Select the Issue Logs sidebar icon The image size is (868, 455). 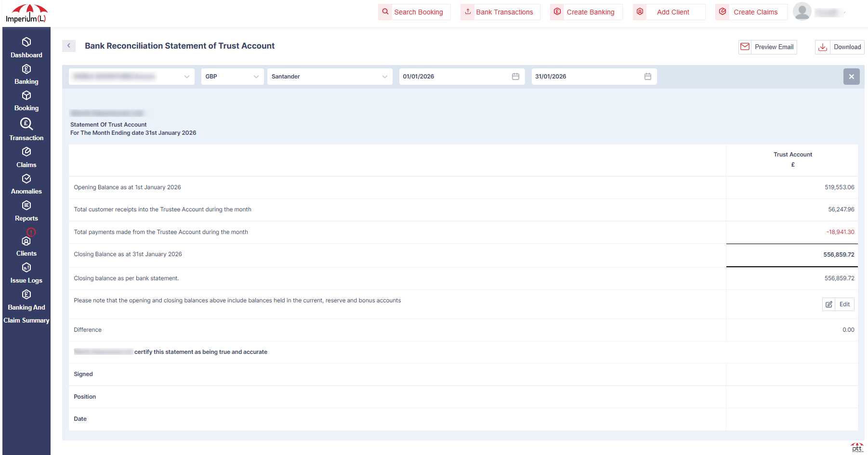(x=26, y=267)
